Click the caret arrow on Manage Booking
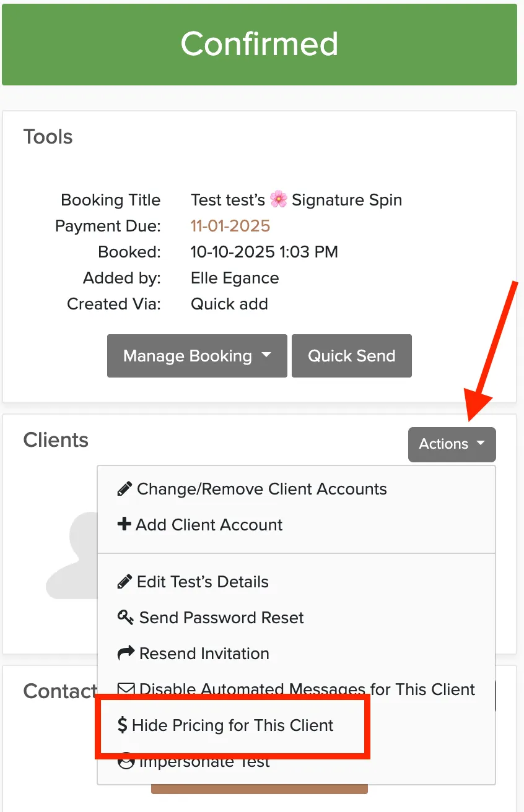 (266, 356)
